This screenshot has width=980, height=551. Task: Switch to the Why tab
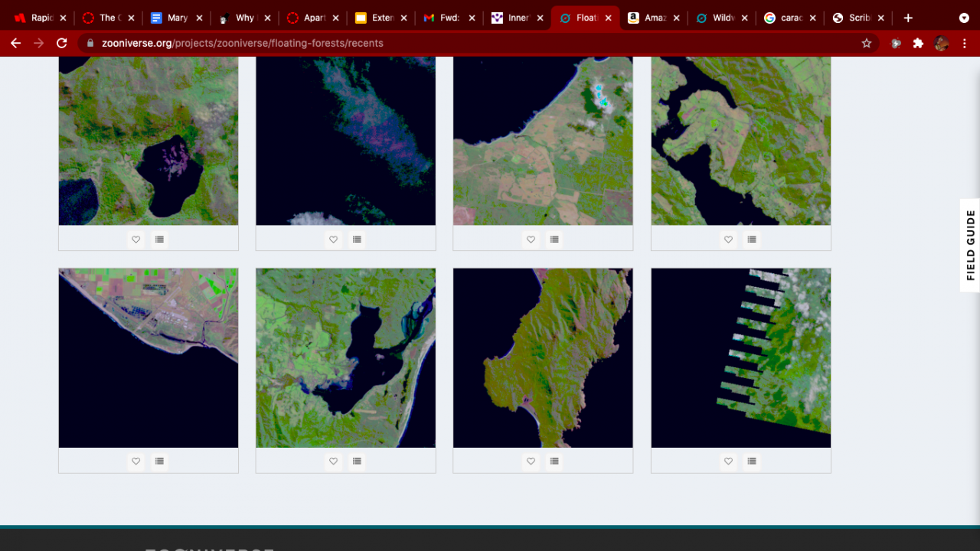click(x=244, y=18)
